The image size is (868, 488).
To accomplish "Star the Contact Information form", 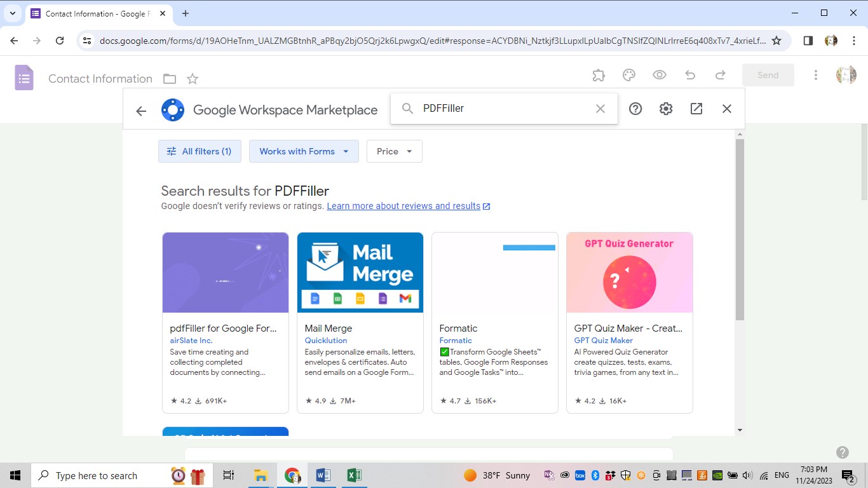I will tap(192, 78).
